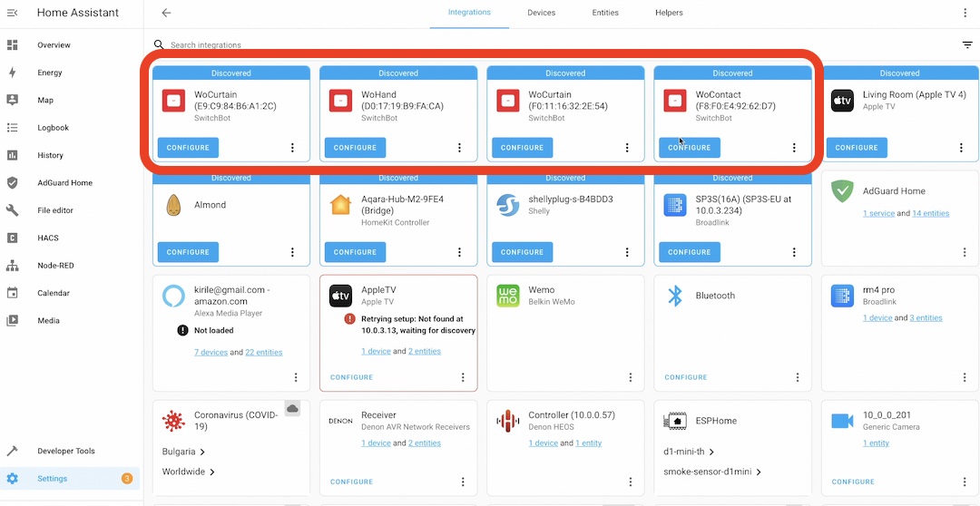Switch to the Helpers tab

669,13
